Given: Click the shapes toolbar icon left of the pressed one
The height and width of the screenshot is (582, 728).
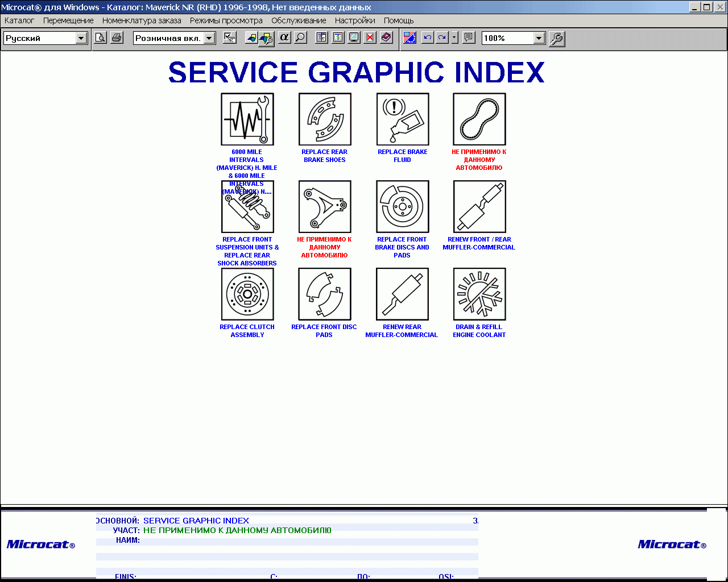Looking at the screenshot, I should tap(251, 38).
